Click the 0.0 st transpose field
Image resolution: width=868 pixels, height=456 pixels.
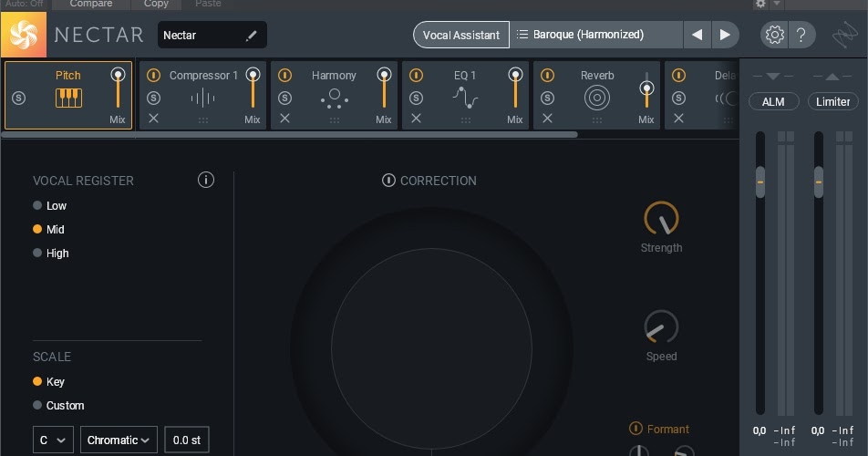tap(187, 440)
